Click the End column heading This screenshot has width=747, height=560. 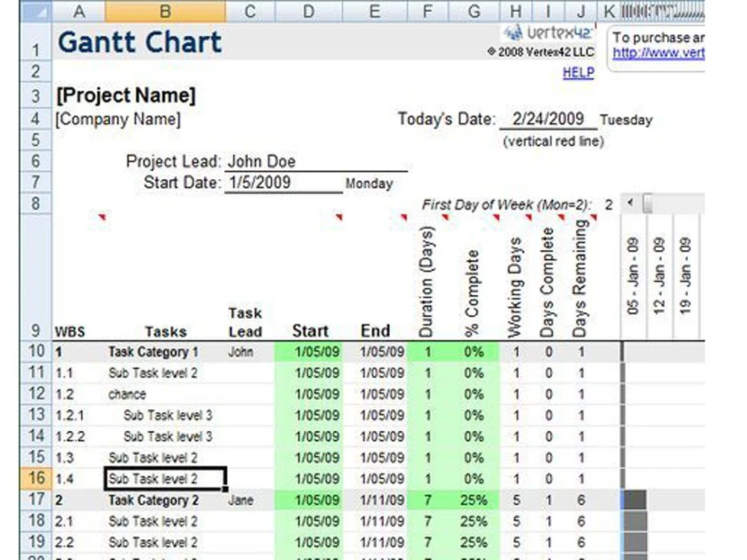point(376,331)
